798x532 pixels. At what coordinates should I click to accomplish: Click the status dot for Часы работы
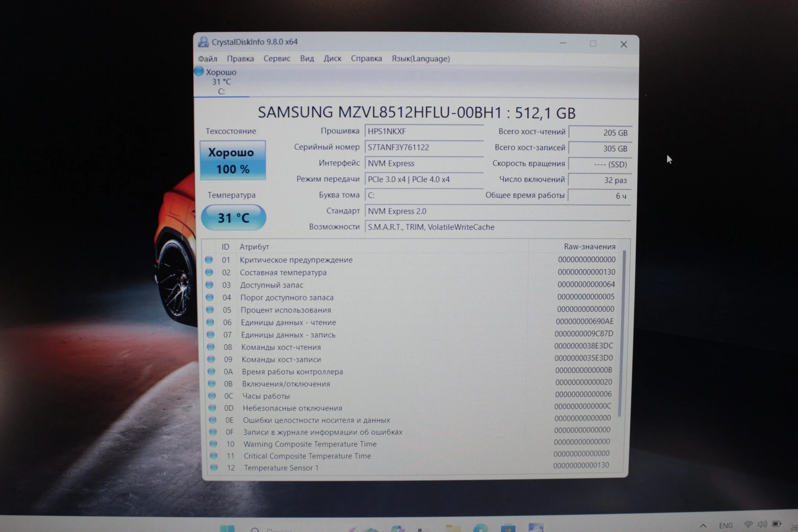coord(212,396)
